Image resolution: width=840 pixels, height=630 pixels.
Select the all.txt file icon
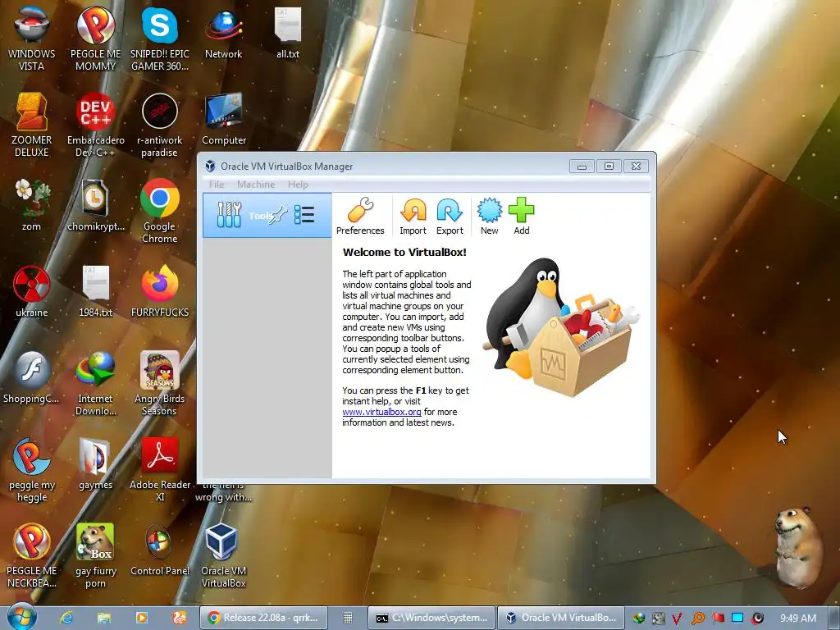[x=288, y=33]
